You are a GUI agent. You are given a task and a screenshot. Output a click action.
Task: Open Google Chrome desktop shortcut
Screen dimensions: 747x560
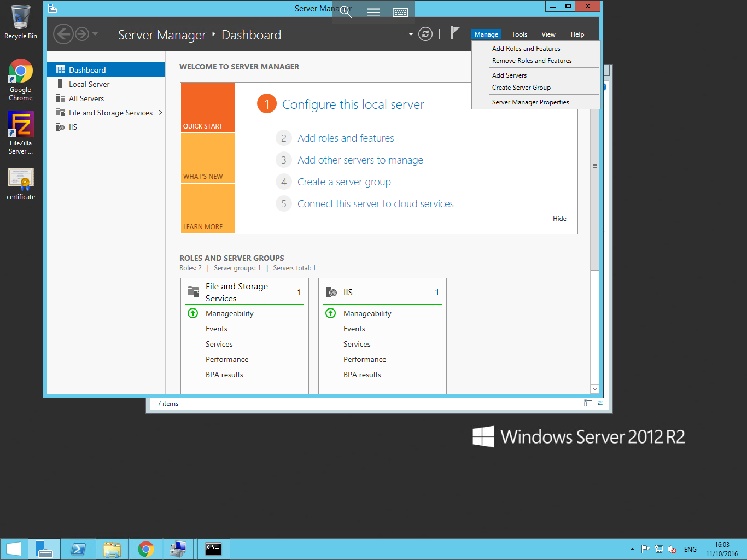pos(21,80)
